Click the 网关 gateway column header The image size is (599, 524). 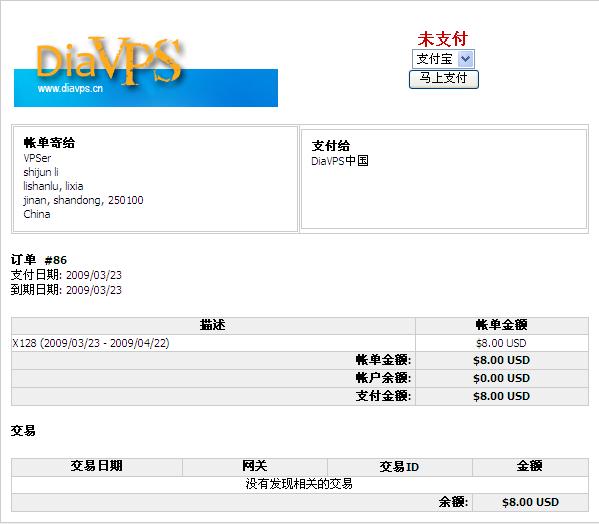[x=255, y=467]
